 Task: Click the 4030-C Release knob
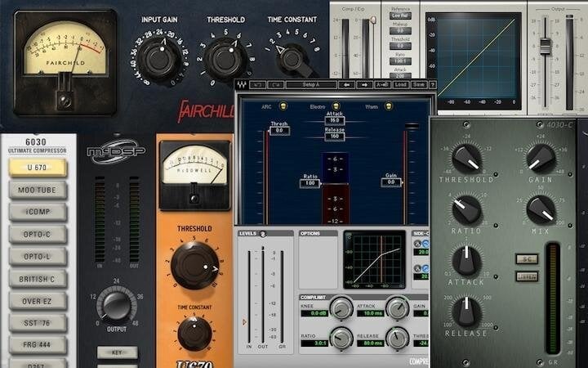466,312
